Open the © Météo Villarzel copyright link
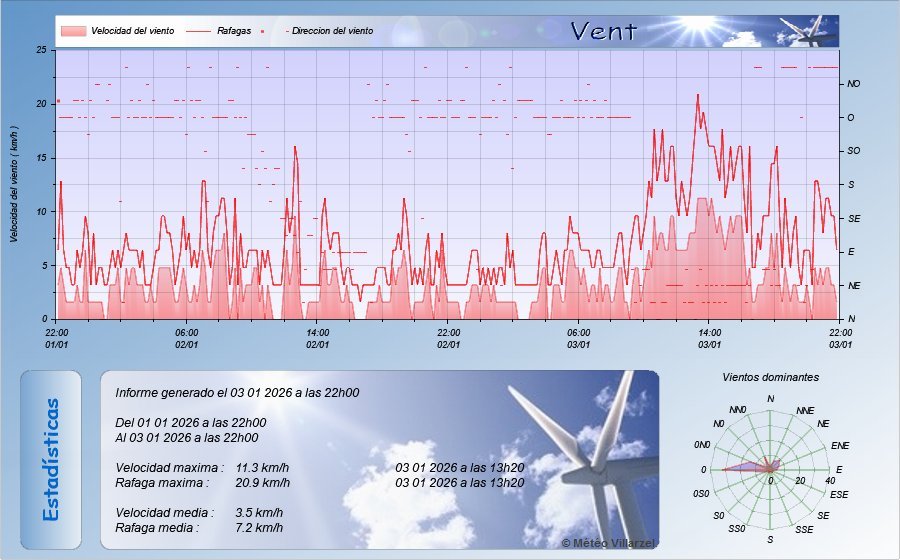This screenshot has height=560, width=900. pos(608,541)
